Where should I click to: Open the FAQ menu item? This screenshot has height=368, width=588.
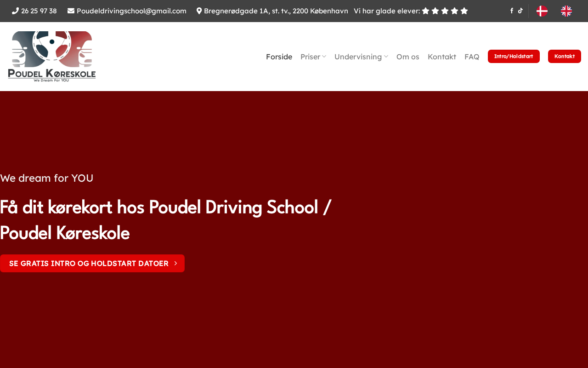tap(472, 57)
